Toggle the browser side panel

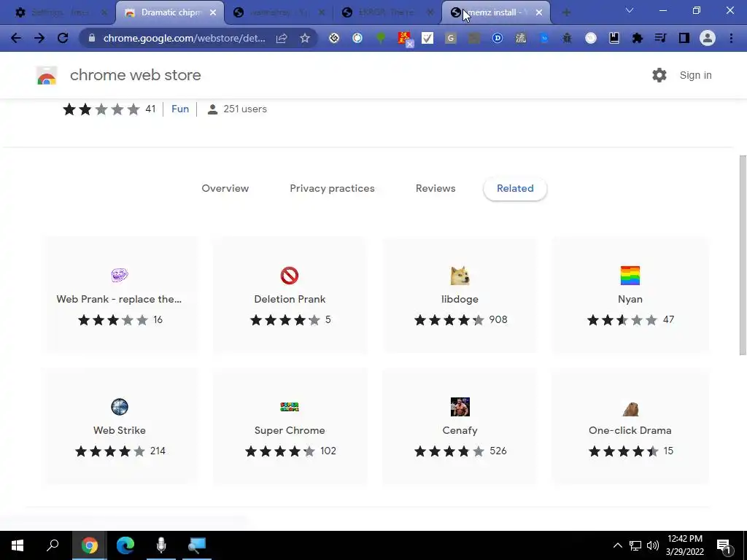click(684, 38)
